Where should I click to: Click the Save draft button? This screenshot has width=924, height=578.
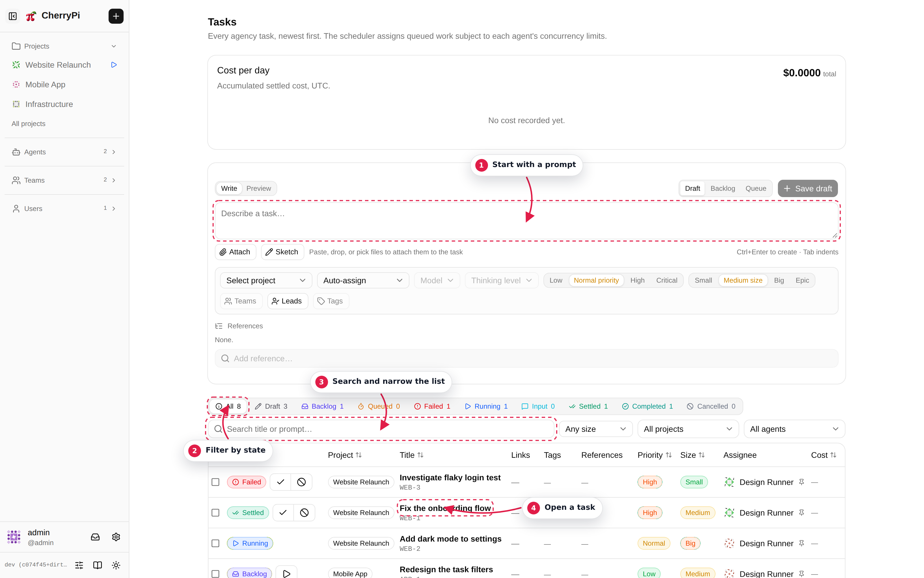coord(808,188)
